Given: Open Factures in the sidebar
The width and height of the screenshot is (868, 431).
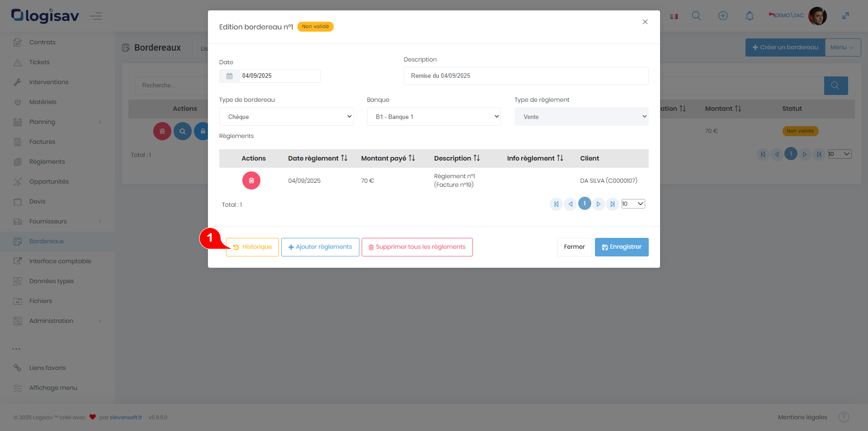Looking at the screenshot, I should pyautogui.click(x=42, y=142).
